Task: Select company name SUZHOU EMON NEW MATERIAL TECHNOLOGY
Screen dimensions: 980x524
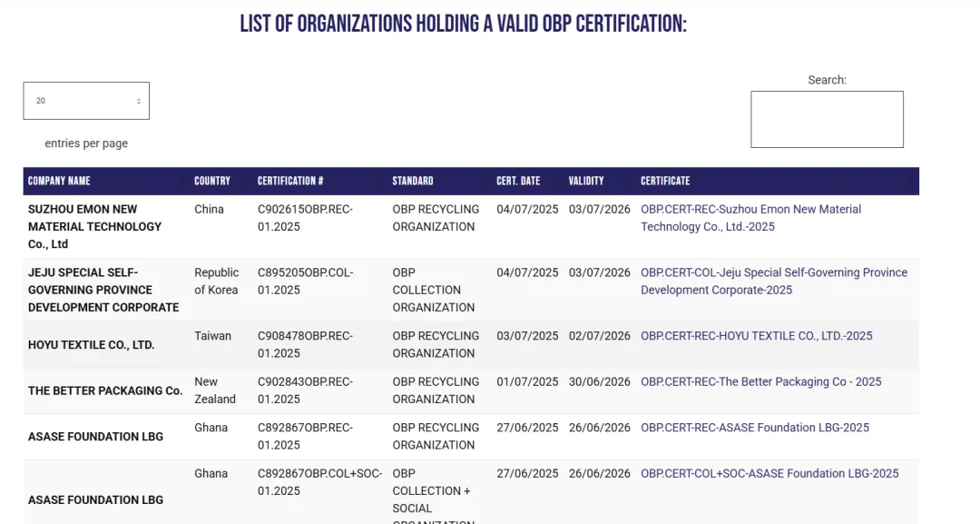Action: pyautogui.click(x=94, y=226)
